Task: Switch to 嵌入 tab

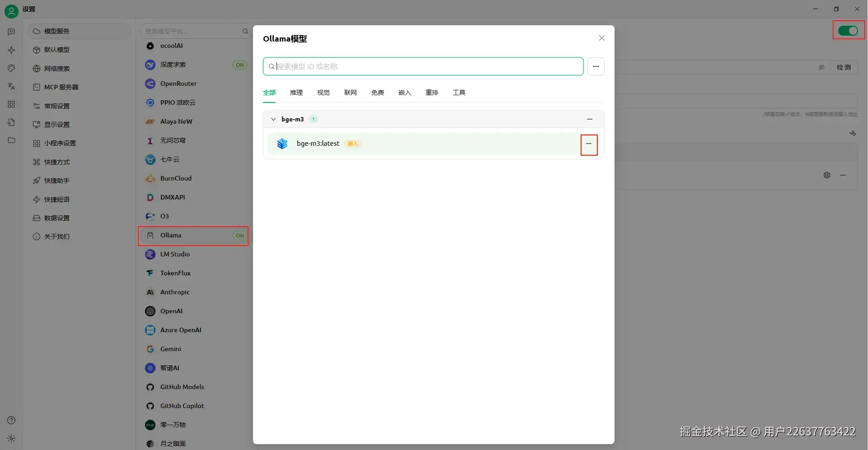Action: (405, 93)
